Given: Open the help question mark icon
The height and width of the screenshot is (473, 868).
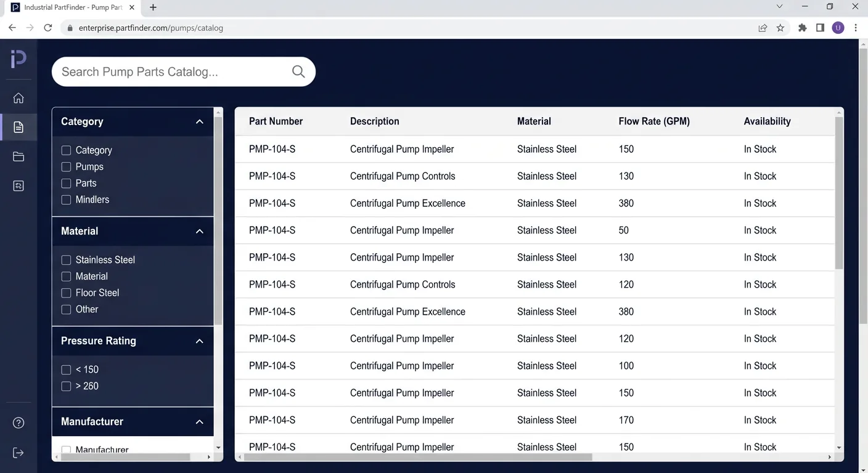Looking at the screenshot, I should click(18, 422).
